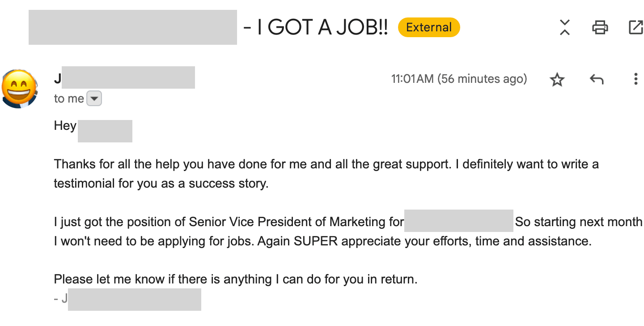The width and height of the screenshot is (644, 326).
Task: Star this message
Action: (557, 80)
